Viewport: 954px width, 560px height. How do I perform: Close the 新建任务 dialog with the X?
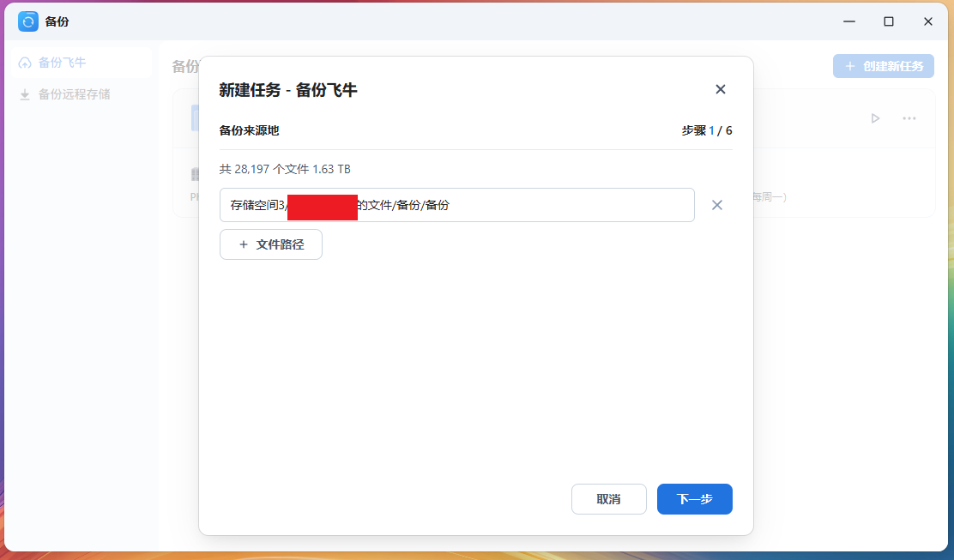(x=721, y=89)
